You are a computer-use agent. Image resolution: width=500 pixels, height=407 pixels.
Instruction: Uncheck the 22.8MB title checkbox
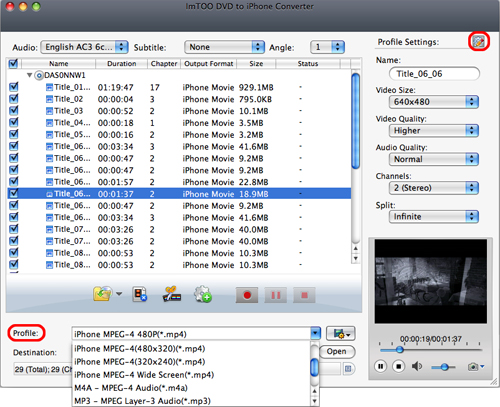[x=14, y=182]
